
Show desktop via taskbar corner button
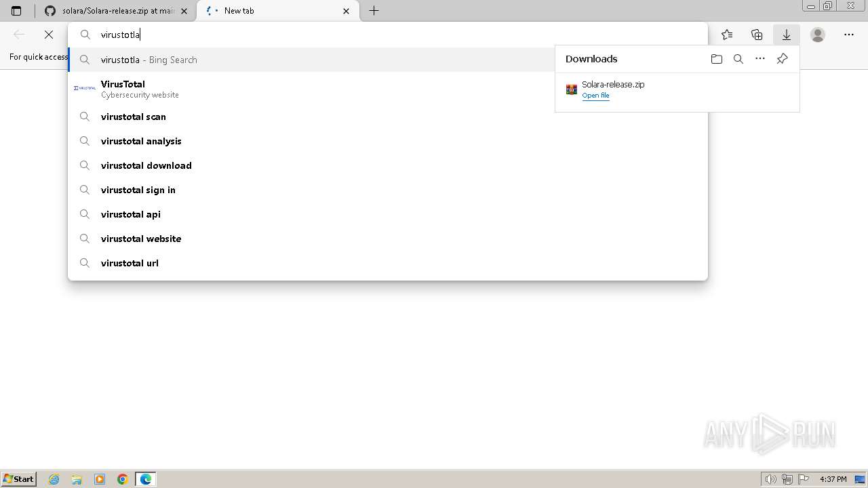pyautogui.click(x=861, y=479)
